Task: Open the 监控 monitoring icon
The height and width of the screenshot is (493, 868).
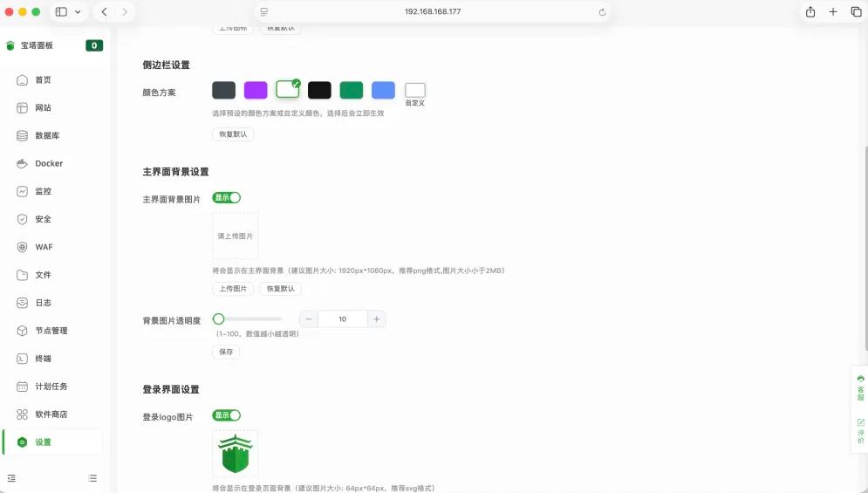Action: 22,191
